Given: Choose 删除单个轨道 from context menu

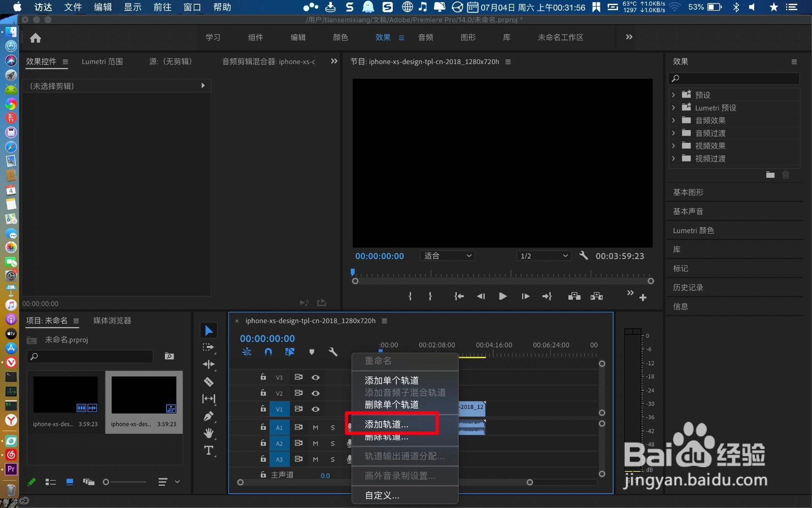Looking at the screenshot, I should (392, 405).
